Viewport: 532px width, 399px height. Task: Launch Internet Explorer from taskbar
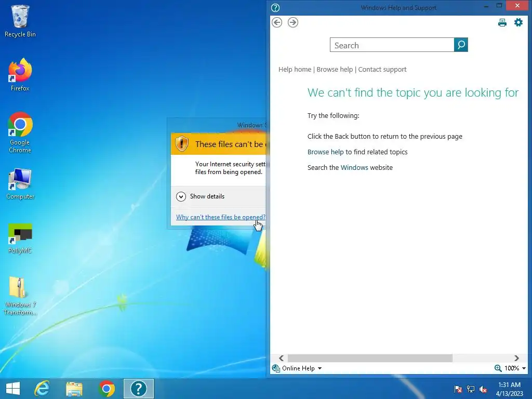click(x=42, y=389)
